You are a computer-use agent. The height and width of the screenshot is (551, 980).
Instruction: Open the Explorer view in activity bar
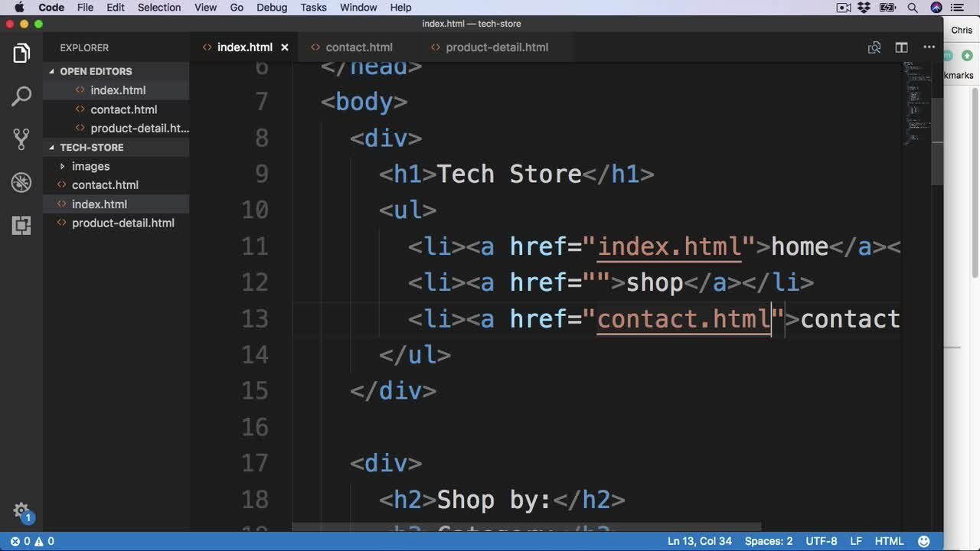point(21,54)
